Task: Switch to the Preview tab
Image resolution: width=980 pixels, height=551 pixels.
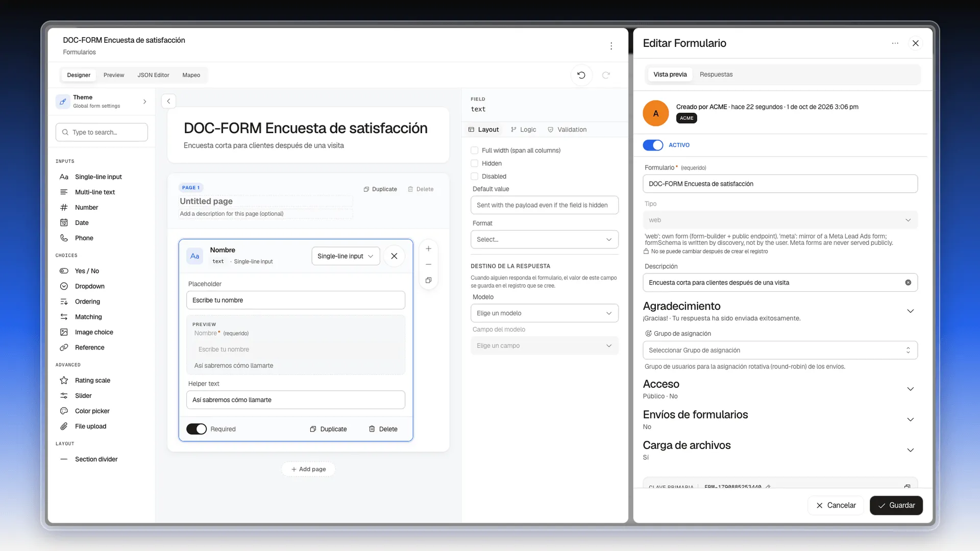Action: (113, 75)
